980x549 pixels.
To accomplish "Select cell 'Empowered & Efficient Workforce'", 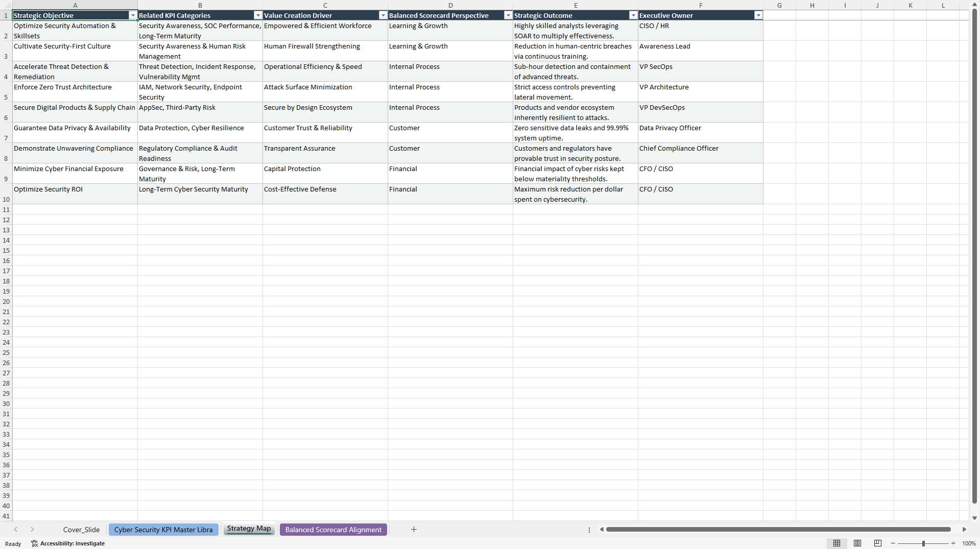I will [325, 31].
